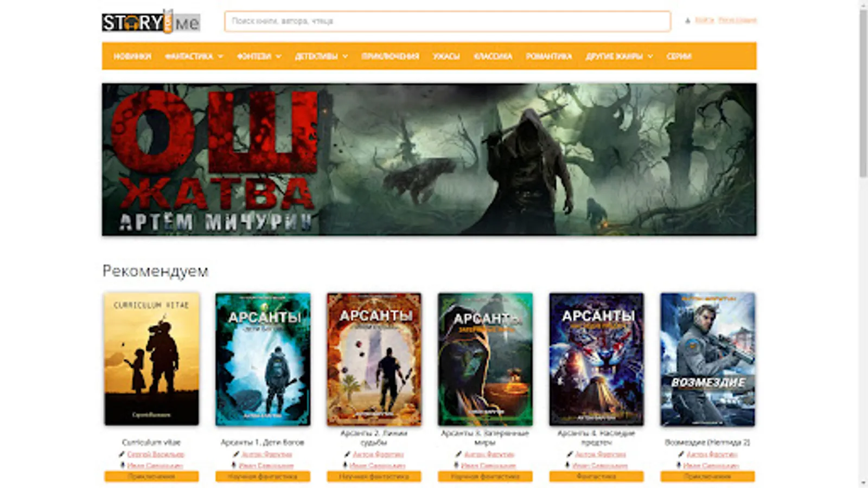Go to the Ужасы genre
The width and height of the screenshot is (868, 488).
(x=446, y=56)
